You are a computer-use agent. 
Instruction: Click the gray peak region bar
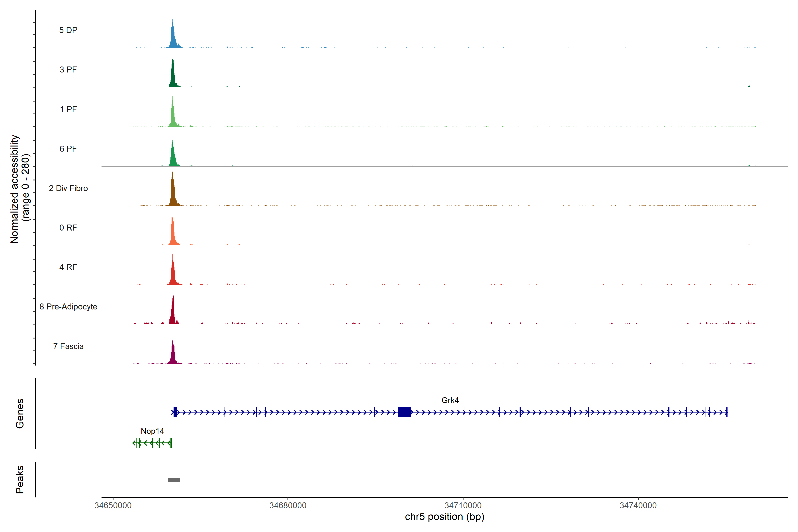[174, 480]
